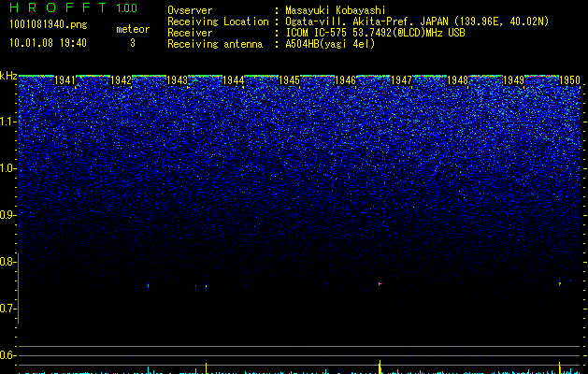Click the 1.1 frequency axis label

7,122
